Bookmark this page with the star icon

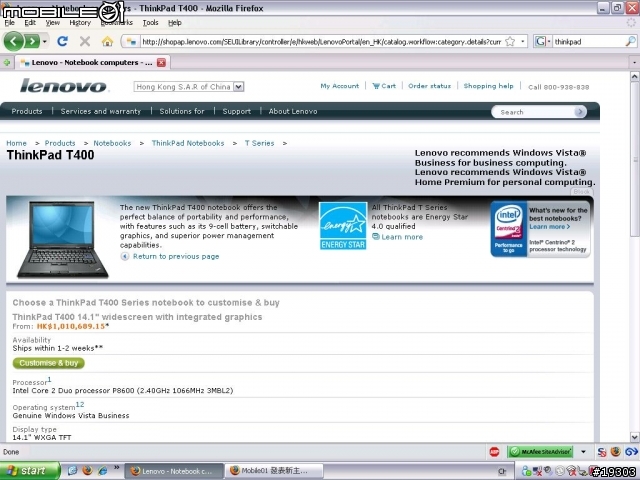(x=510, y=41)
